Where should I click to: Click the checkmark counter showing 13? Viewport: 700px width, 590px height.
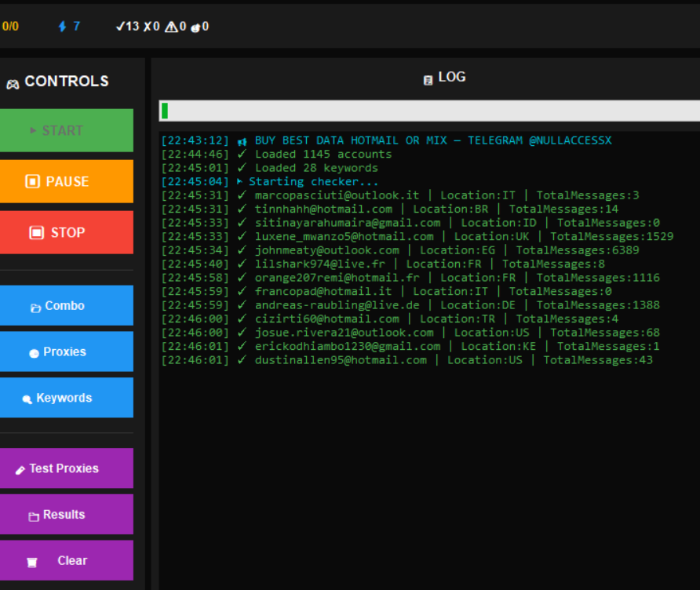click(x=127, y=27)
